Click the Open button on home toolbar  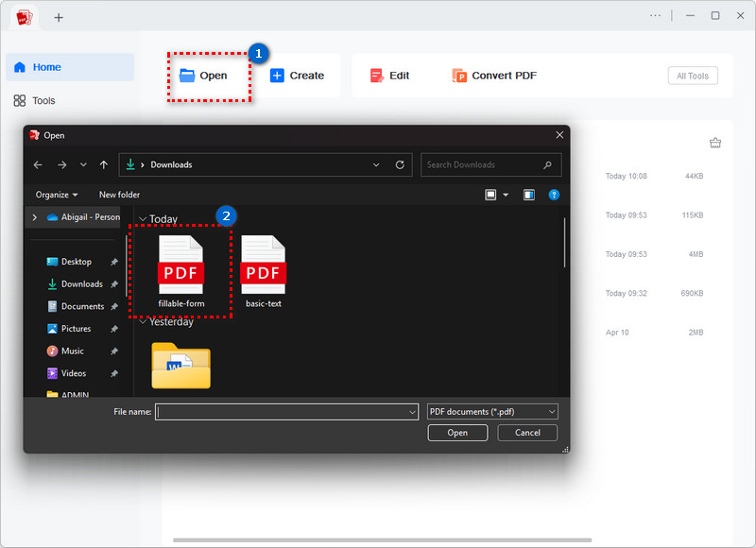(203, 76)
